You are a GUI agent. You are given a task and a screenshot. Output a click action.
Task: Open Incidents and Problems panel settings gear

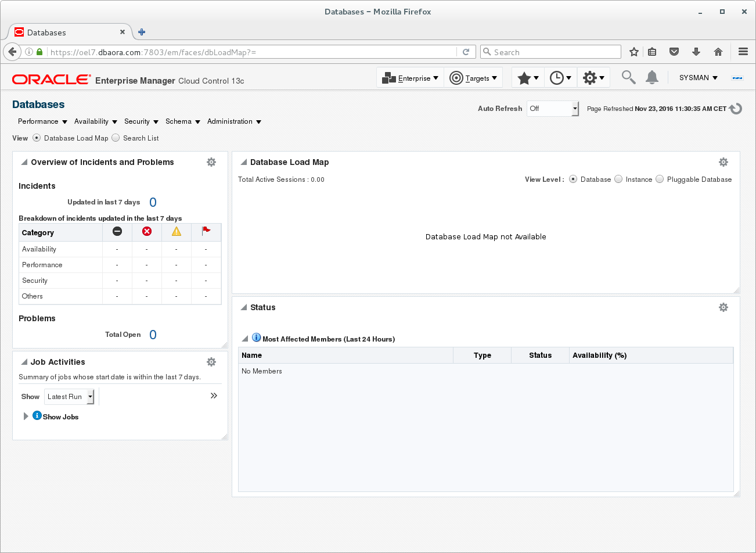click(211, 162)
